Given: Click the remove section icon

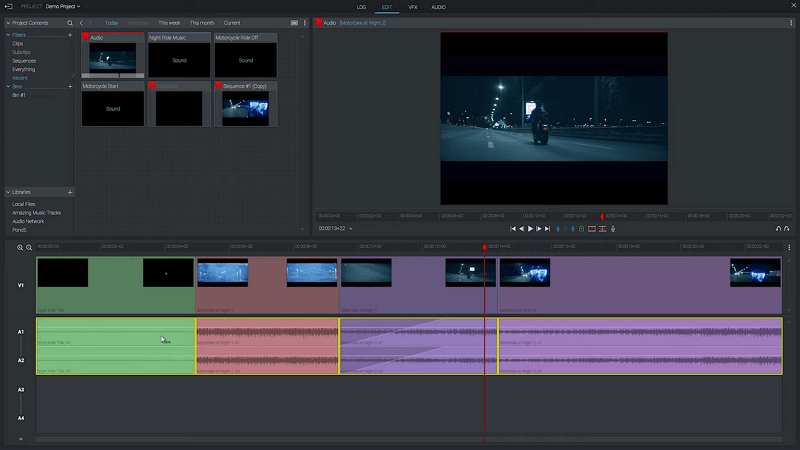Looking at the screenshot, I should coord(603,229).
